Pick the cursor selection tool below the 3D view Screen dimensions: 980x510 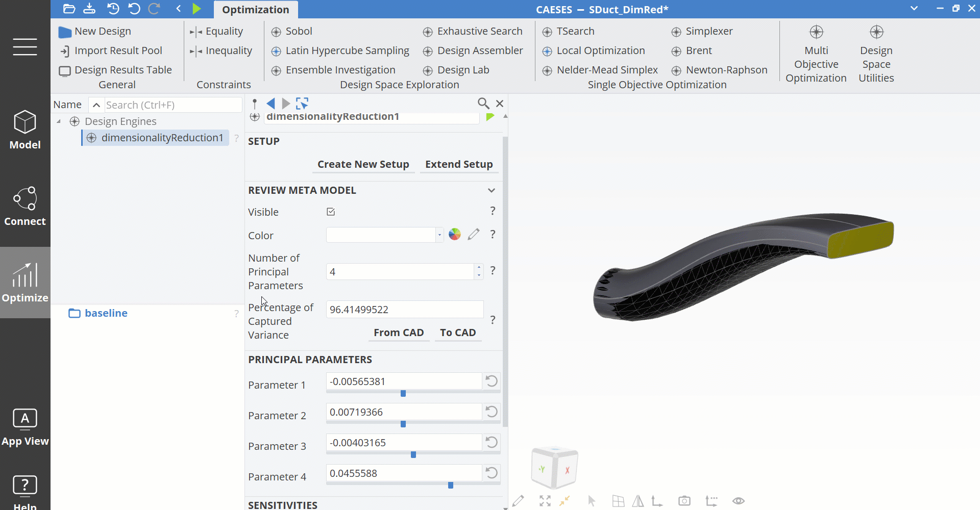point(592,501)
